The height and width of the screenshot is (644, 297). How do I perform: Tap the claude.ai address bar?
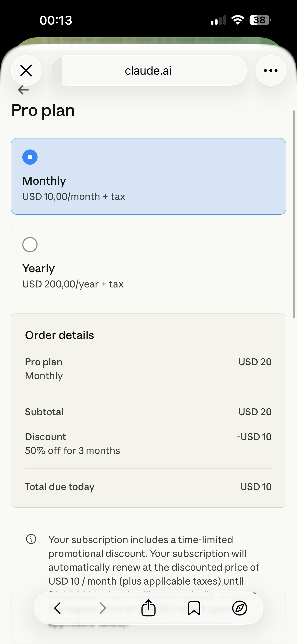point(148,70)
